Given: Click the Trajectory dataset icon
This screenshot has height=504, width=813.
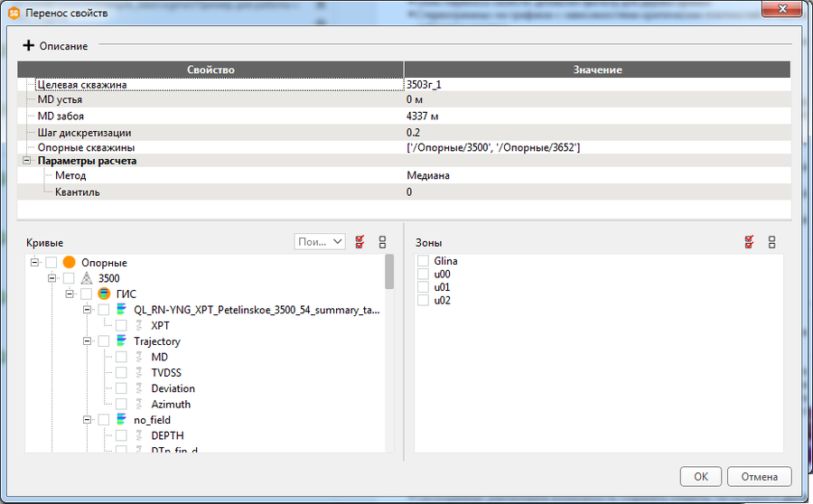Looking at the screenshot, I should coord(121,341).
